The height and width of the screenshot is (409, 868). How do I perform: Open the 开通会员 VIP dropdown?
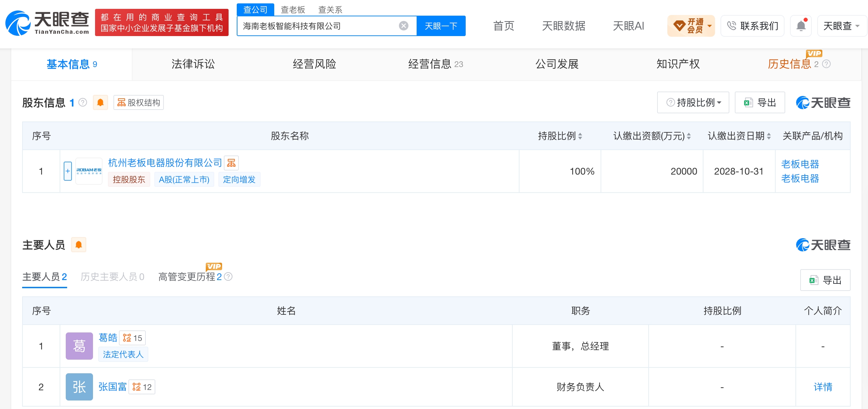tap(691, 26)
